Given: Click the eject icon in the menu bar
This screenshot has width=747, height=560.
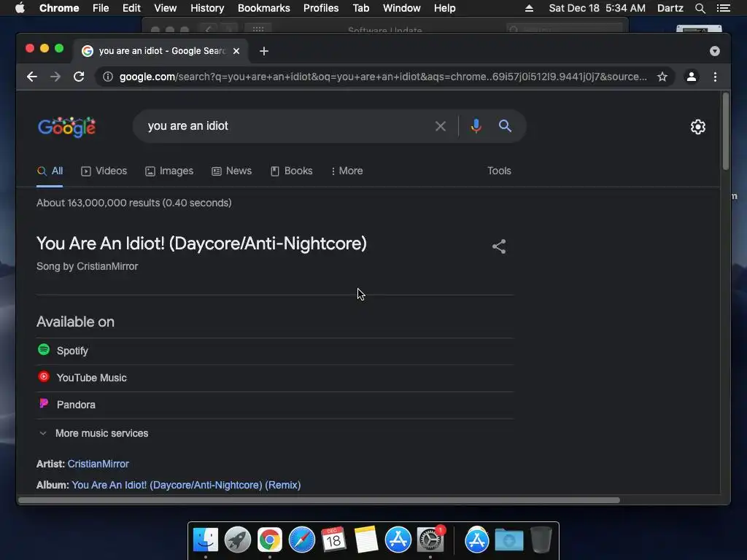Looking at the screenshot, I should [x=529, y=8].
